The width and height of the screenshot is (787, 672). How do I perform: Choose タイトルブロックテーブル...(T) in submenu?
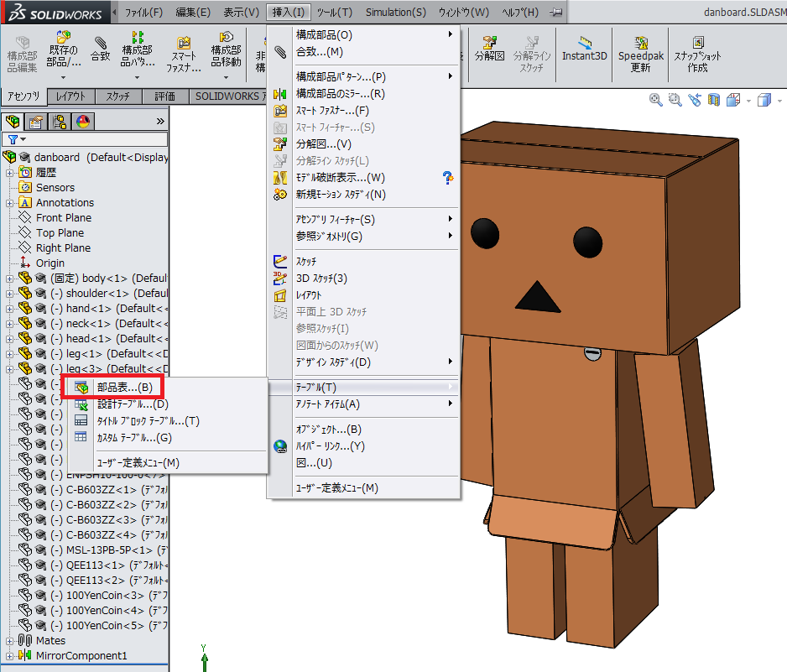tap(148, 421)
